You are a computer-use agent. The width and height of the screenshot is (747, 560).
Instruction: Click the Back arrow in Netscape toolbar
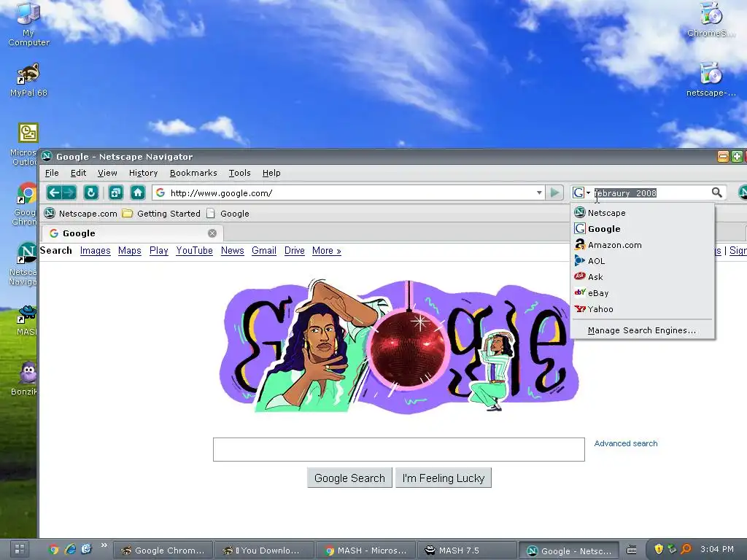pyautogui.click(x=54, y=192)
